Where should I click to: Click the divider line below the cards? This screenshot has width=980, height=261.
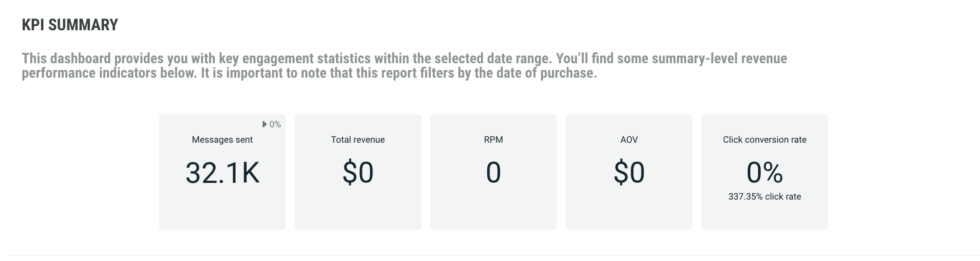(490, 256)
